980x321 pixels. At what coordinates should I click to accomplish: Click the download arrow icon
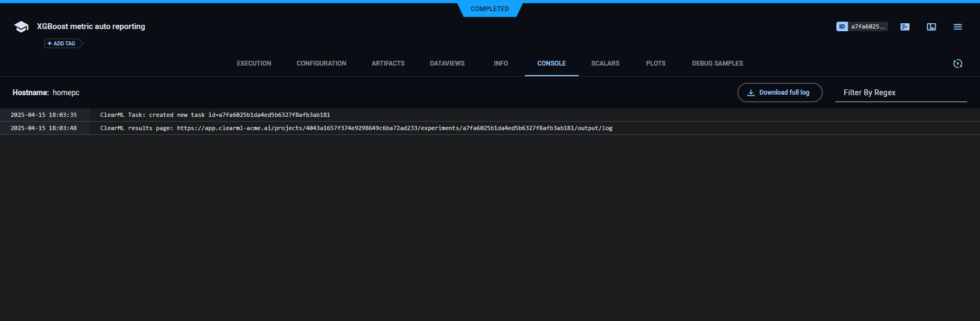[751, 93]
